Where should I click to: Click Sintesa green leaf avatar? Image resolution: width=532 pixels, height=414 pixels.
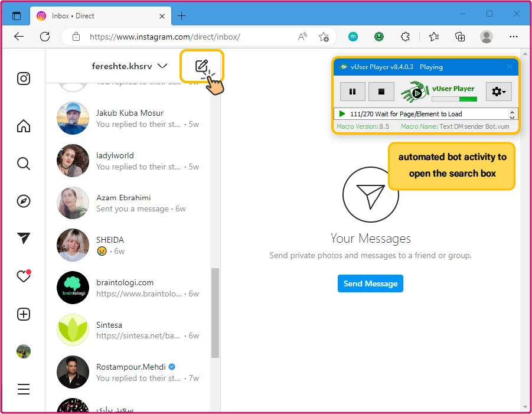click(73, 330)
